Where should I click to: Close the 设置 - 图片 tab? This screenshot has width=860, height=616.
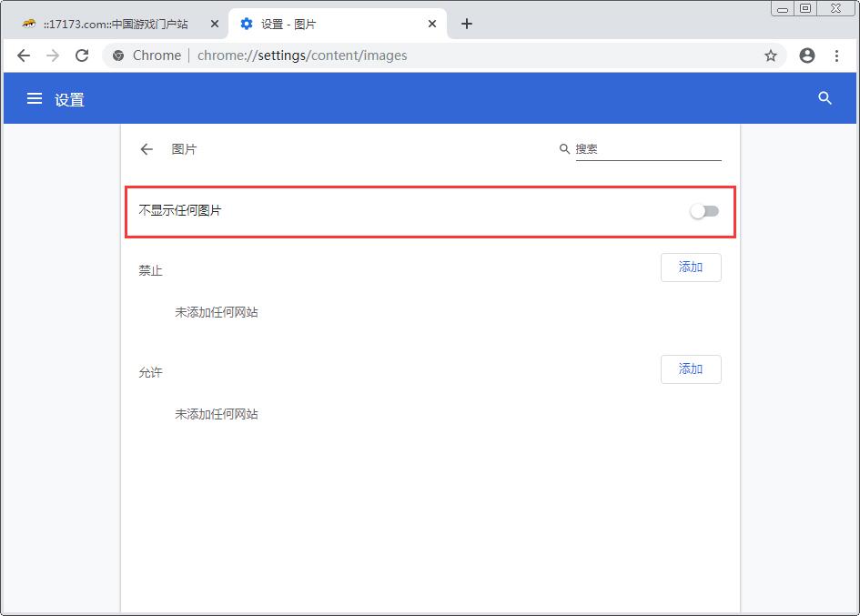[x=432, y=25]
